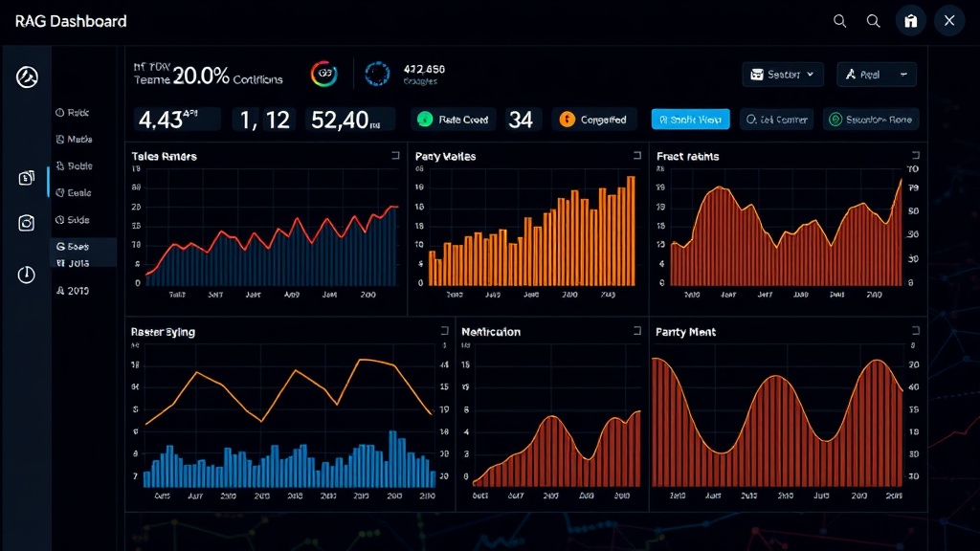Viewport: 980px width, 551px height.
Task: Click the Pany Malies chart title
Action: pyautogui.click(x=446, y=156)
